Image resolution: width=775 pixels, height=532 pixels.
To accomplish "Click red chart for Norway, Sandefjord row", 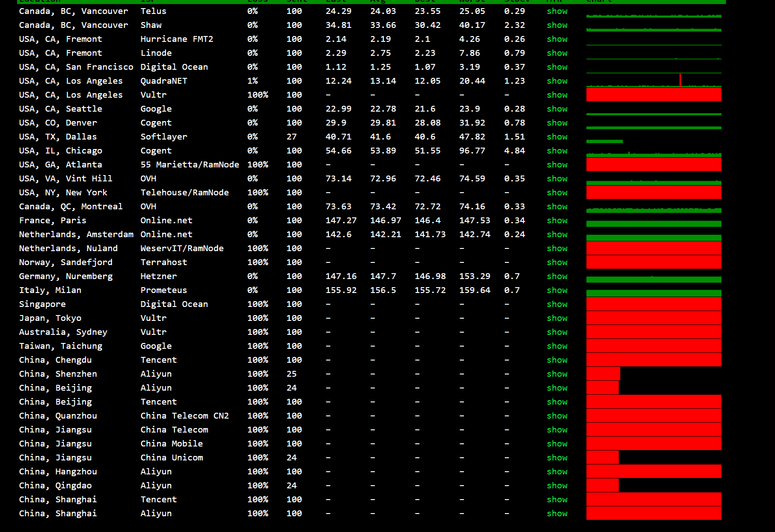I will click(x=653, y=262).
